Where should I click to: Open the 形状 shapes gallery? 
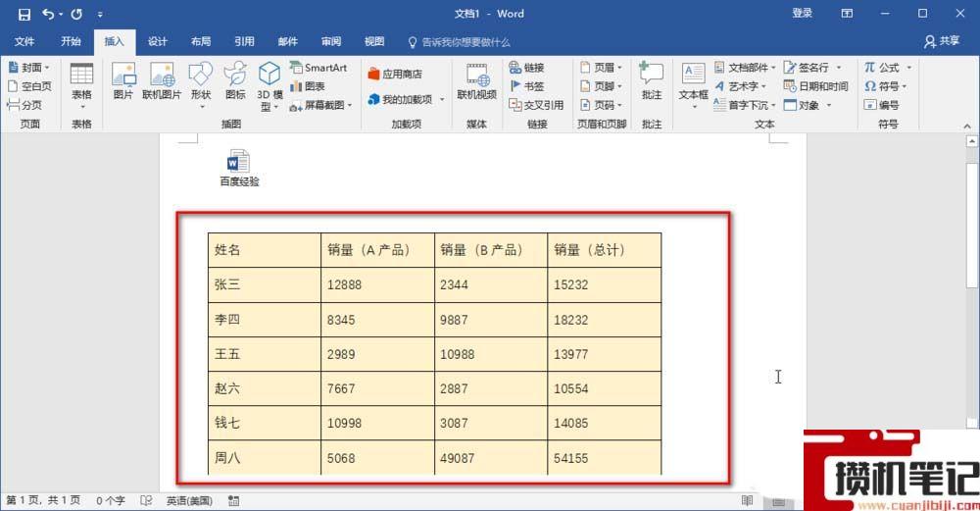pyautogui.click(x=201, y=85)
